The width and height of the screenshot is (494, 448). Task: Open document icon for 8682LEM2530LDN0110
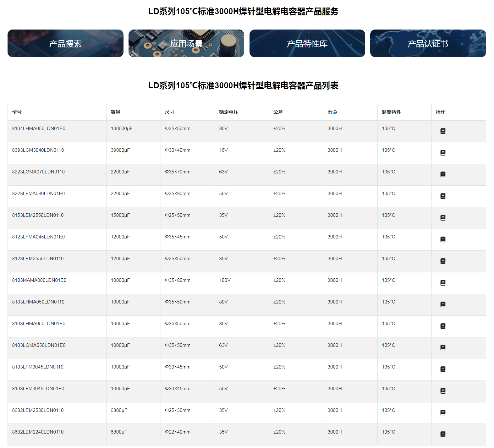click(x=443, y=412)
